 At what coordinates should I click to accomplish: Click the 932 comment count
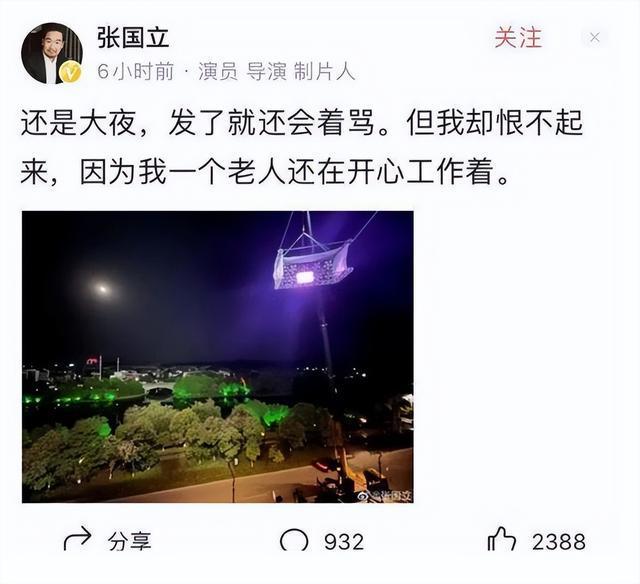click(x=344, y=542)
